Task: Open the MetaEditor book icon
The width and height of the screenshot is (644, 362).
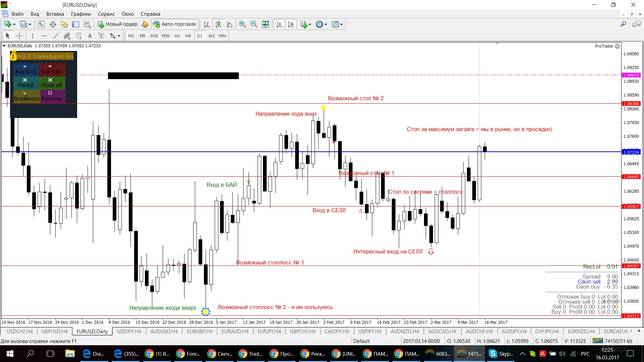Action: pyautogui.click(x=145, y=24)
